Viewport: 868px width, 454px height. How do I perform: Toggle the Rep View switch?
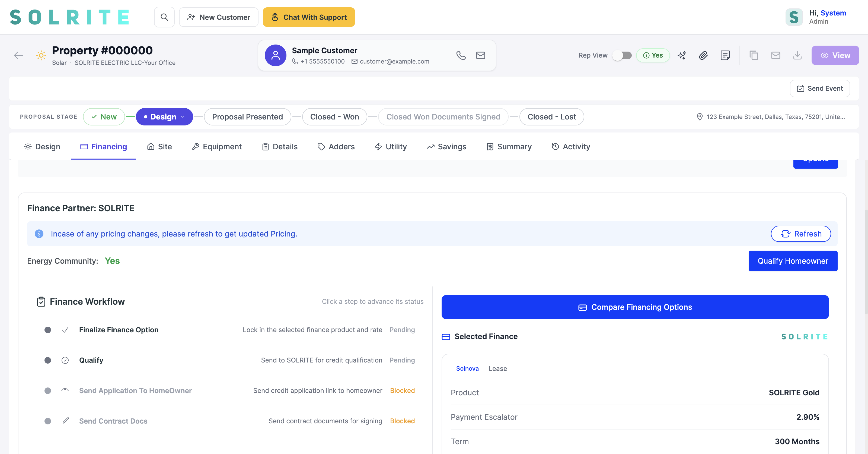(x=622, y=55)
